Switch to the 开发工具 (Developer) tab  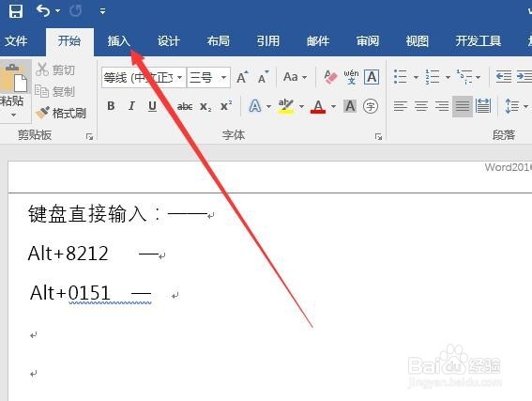pos(479,41)
